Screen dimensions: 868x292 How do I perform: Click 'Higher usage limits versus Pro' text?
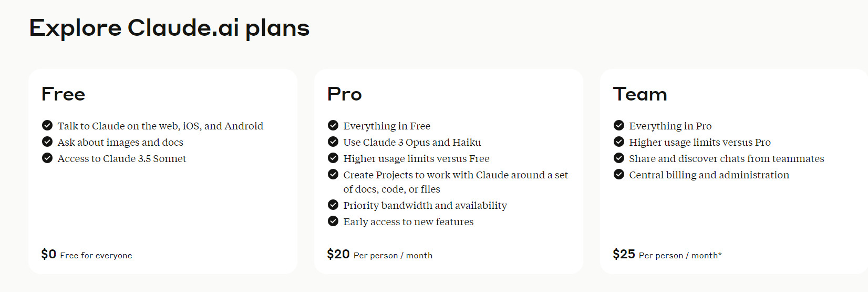click(x=700, y=142)
